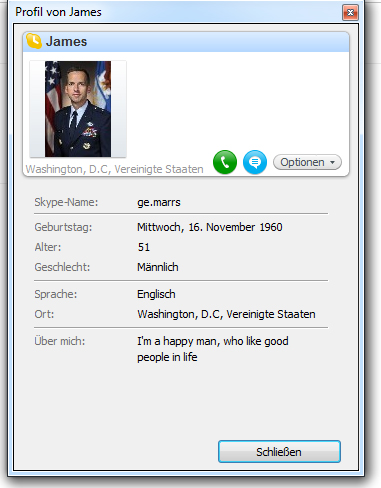Open chat with the blue message icon
Screen dimensions: 381x488
click(255, 162)
